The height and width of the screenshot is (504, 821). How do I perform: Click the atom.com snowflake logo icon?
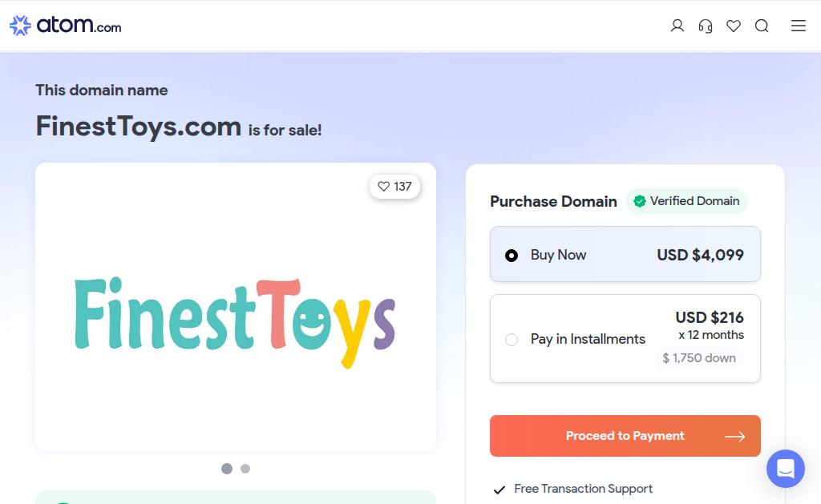point(20,25)
